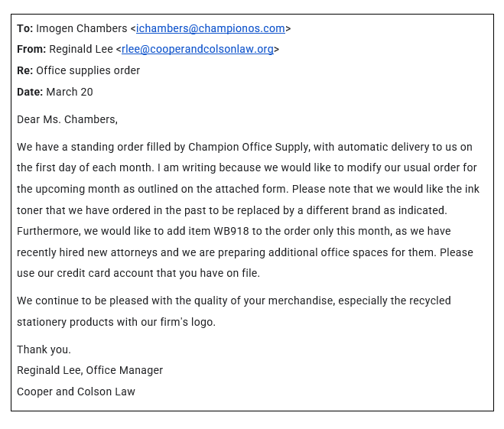This screenshot has width=504, height=429.
Task: Click the bold "To:" label
Action: tap(25, 28)
